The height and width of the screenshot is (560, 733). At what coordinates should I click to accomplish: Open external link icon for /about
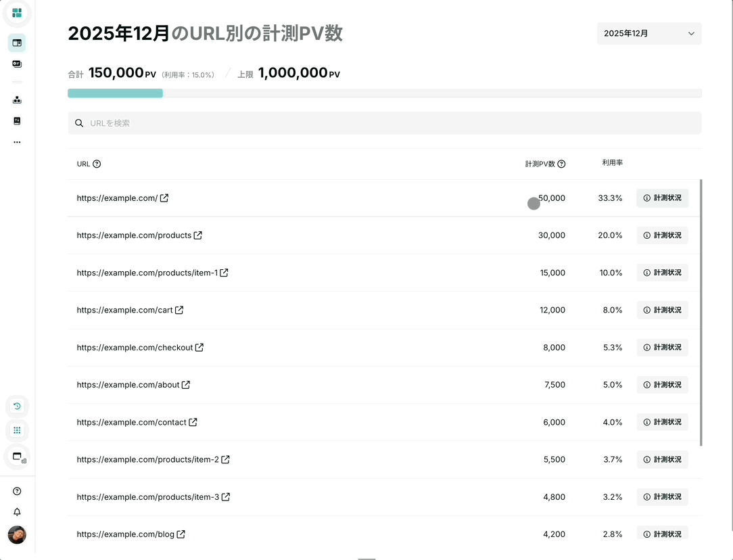(x=185, y=385)
